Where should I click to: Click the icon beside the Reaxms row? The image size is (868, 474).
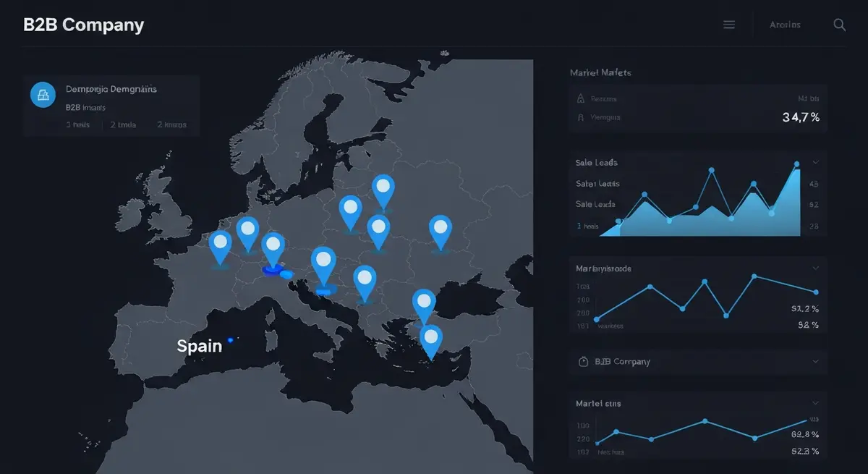(579, 98)
